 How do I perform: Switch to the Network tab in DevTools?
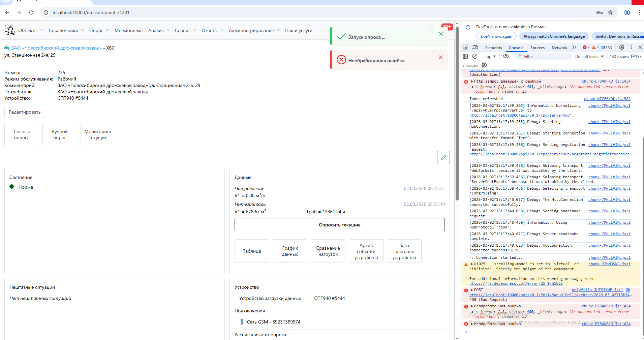coord(559,48)
